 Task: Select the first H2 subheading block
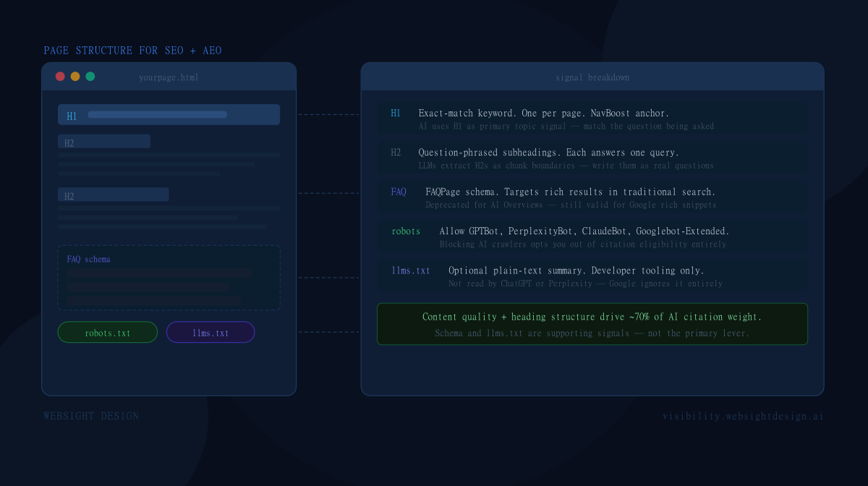click(x=104, y=142)
